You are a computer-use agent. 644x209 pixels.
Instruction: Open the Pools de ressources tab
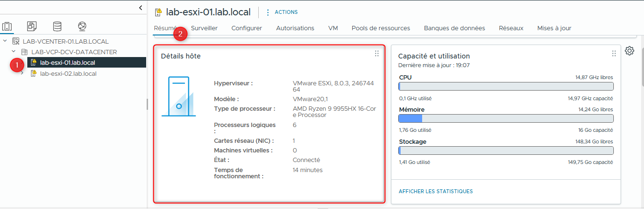[x=381, y=28]
